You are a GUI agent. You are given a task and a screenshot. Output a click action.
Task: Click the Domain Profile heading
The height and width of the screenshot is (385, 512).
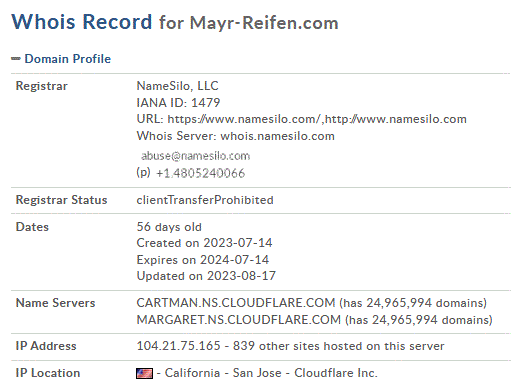coord(68,59)
